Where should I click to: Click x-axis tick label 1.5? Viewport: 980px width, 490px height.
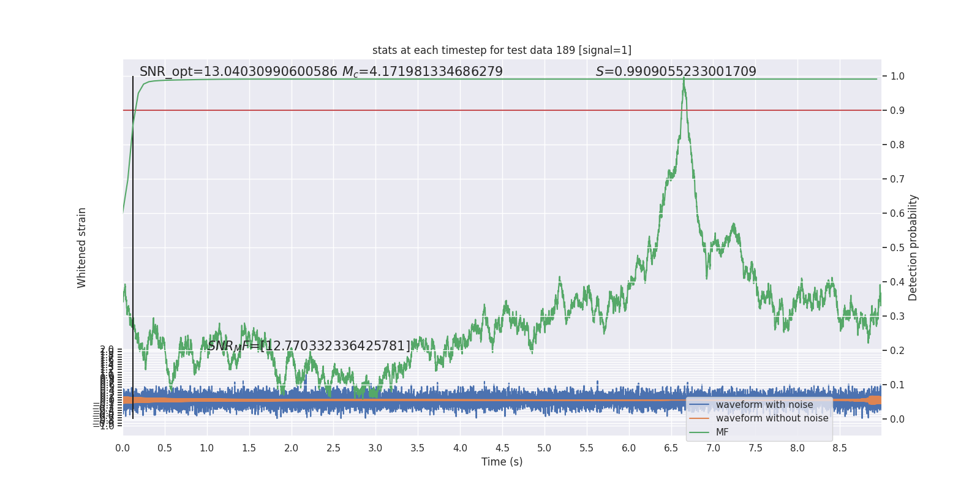(x=249, y=448)
